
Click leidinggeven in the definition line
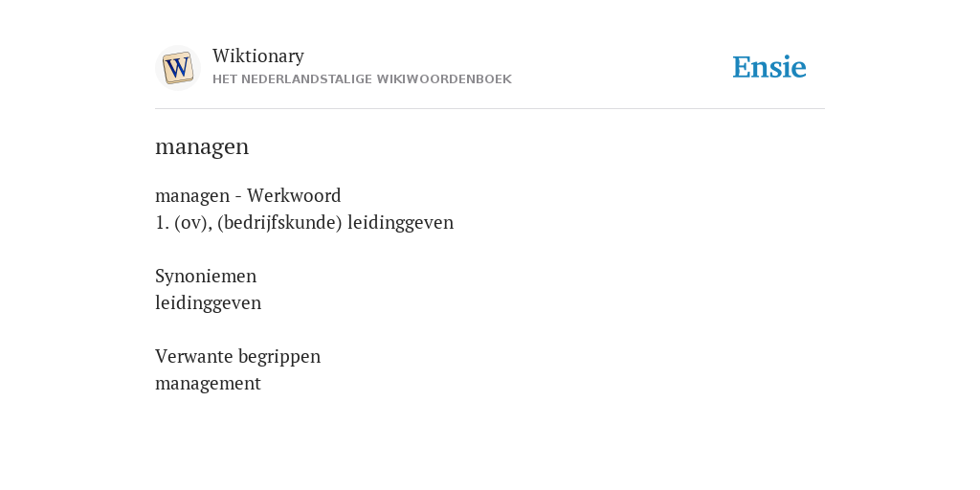click(401, 222)
